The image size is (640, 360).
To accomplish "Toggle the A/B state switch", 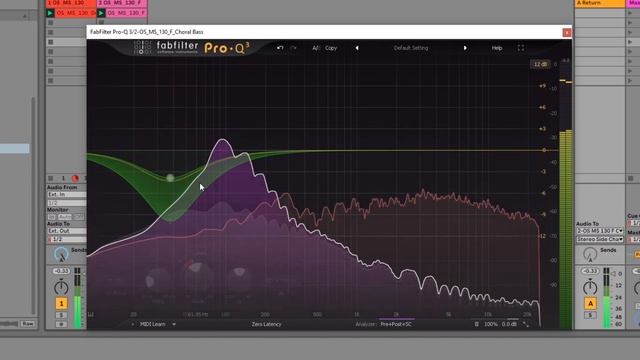I will [316, 48].
